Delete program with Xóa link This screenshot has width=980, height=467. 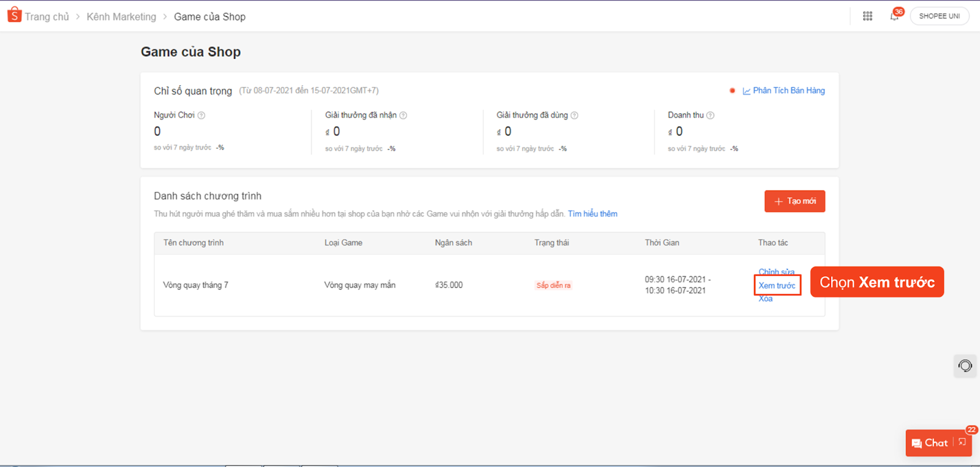tap(766, 299)
